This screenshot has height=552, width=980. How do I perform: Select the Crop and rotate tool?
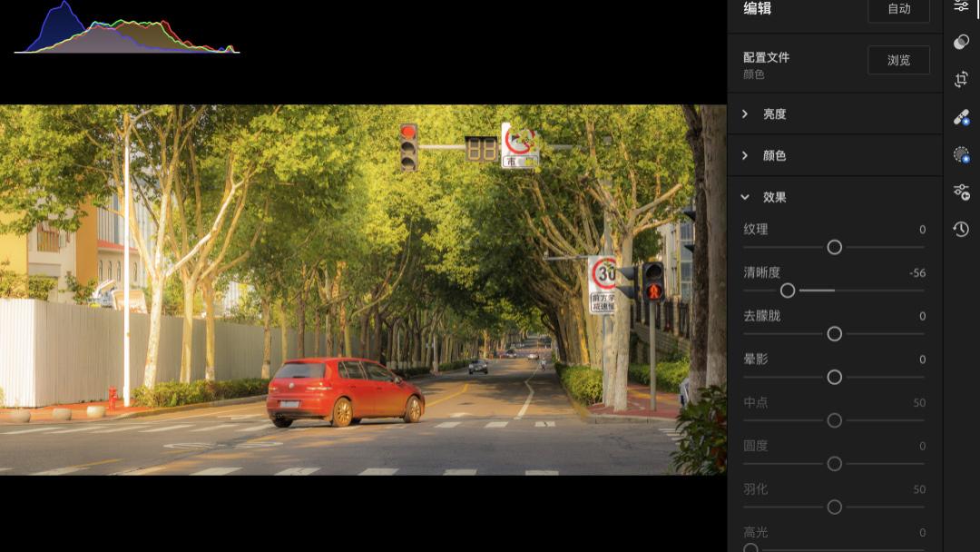tap(961, 79)
